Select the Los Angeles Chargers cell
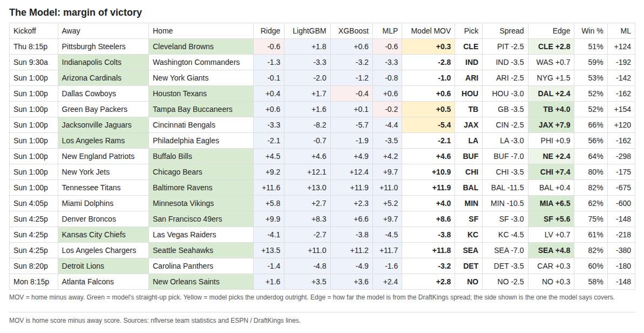Viewport: 644px width, 333px height. 103,250
